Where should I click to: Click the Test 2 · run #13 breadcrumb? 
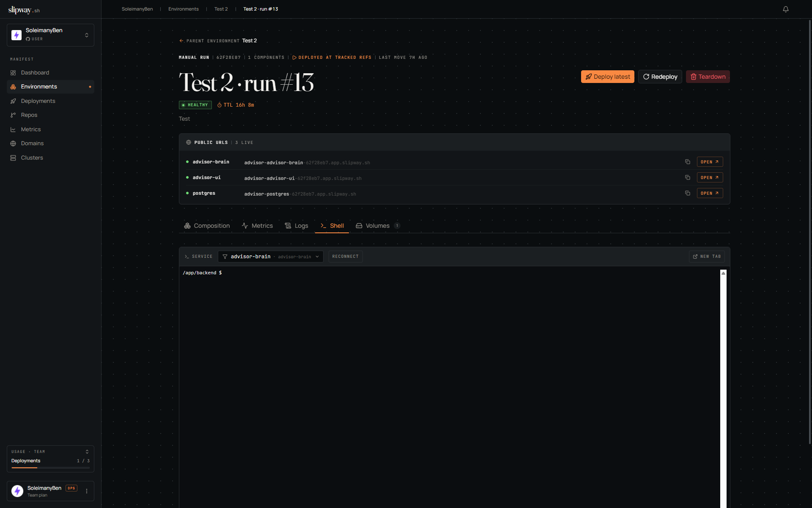click(261, 9)
